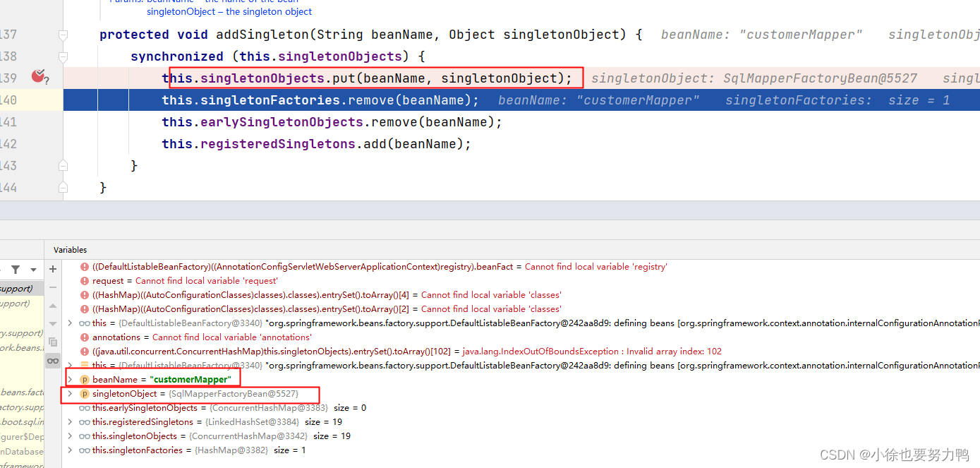Screen dimensions: 980x468
Task: Click the fold end marker on line 144
Action: click(63, 187)
